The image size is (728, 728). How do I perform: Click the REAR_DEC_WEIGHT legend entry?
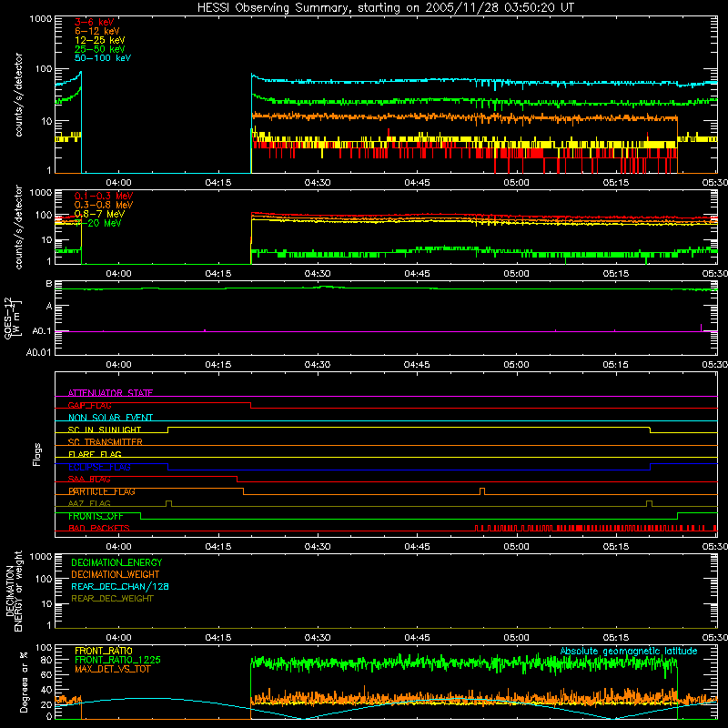tap(112, 599)
